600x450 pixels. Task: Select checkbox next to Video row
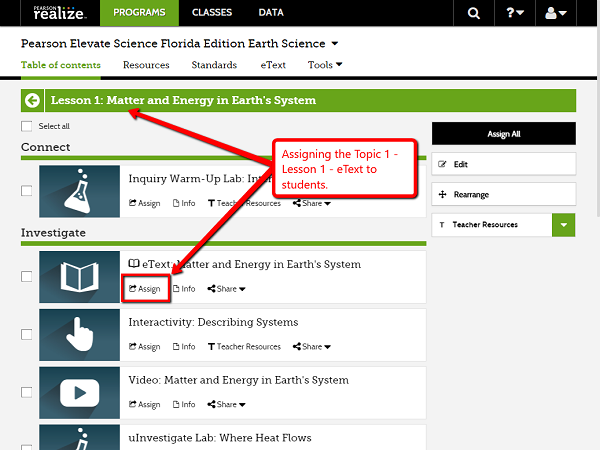coord(26,392)
